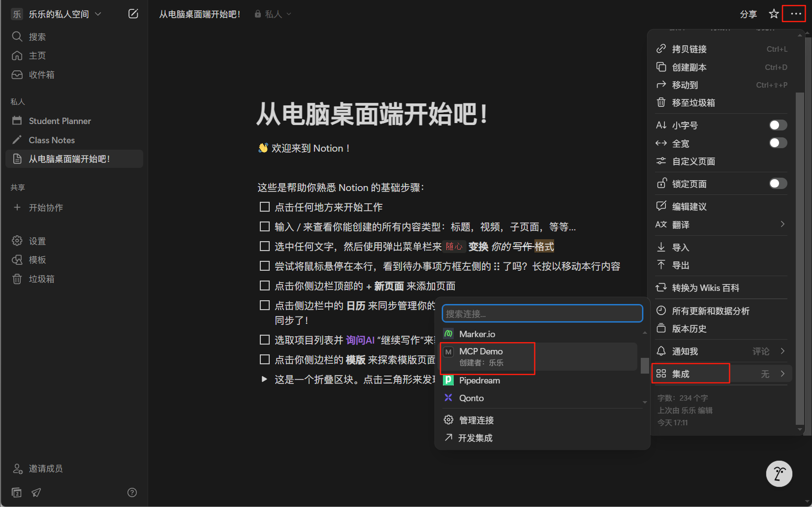Click the connections list scrollbar thumb
The width and height of the screenshot is (812, 507).
click(644, 365)
